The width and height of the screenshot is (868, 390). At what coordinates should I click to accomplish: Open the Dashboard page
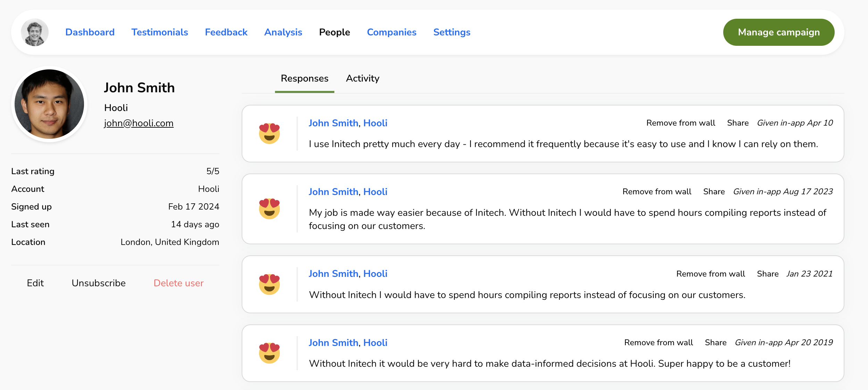(x=90, y=32)
